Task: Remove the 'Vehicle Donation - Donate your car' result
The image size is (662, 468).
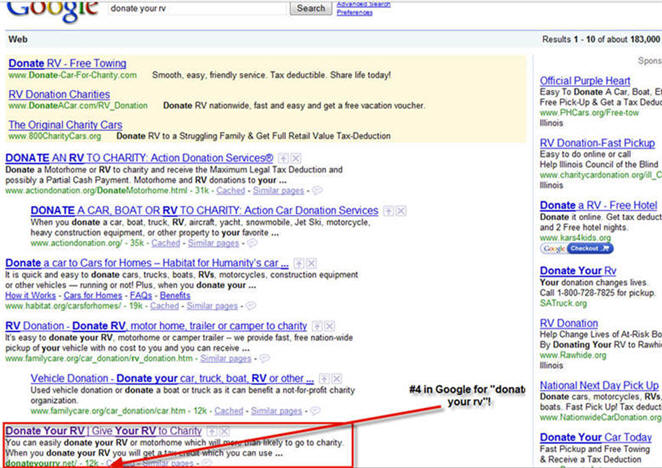Action: [x=337, y=378]
